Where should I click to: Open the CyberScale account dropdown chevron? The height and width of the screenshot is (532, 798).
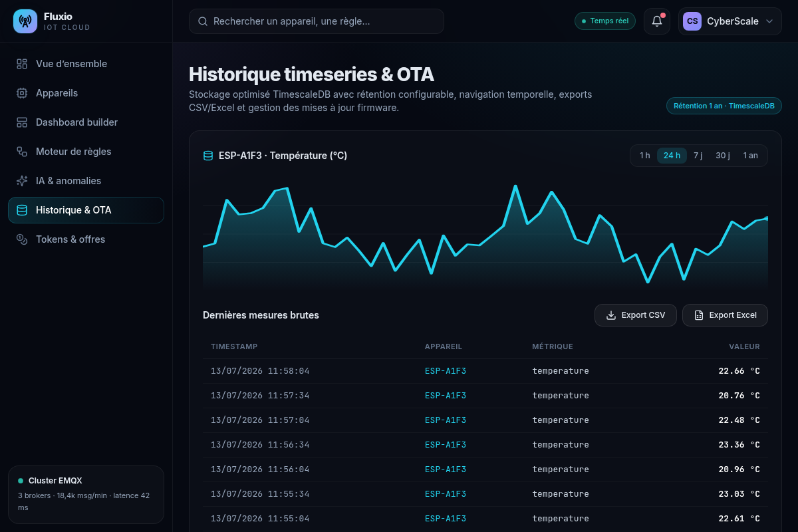[769, 21]
